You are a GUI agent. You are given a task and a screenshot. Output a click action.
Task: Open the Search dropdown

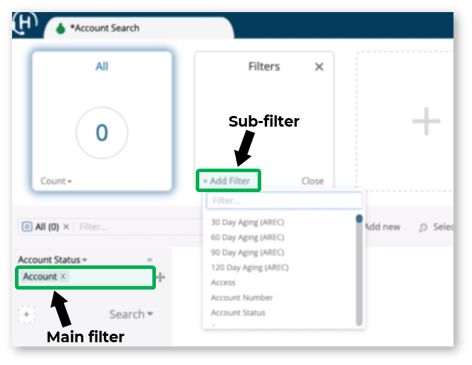click(131, 314)
